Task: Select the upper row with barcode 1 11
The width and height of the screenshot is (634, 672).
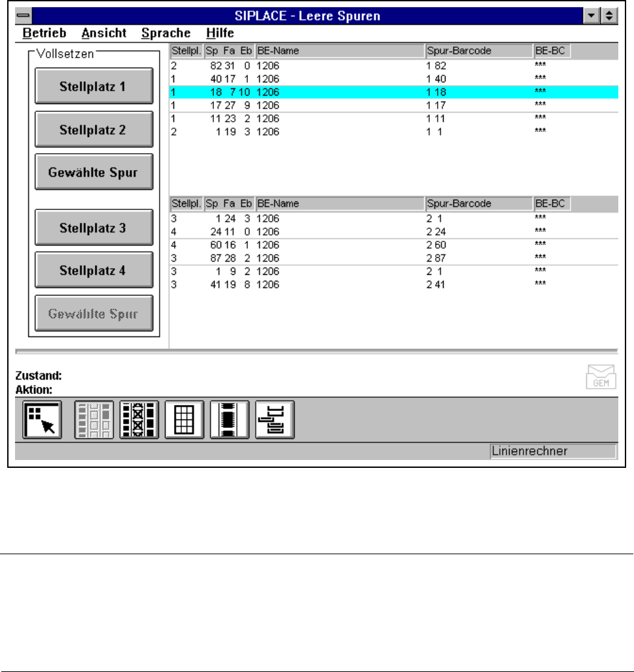Action: (393, 118)
